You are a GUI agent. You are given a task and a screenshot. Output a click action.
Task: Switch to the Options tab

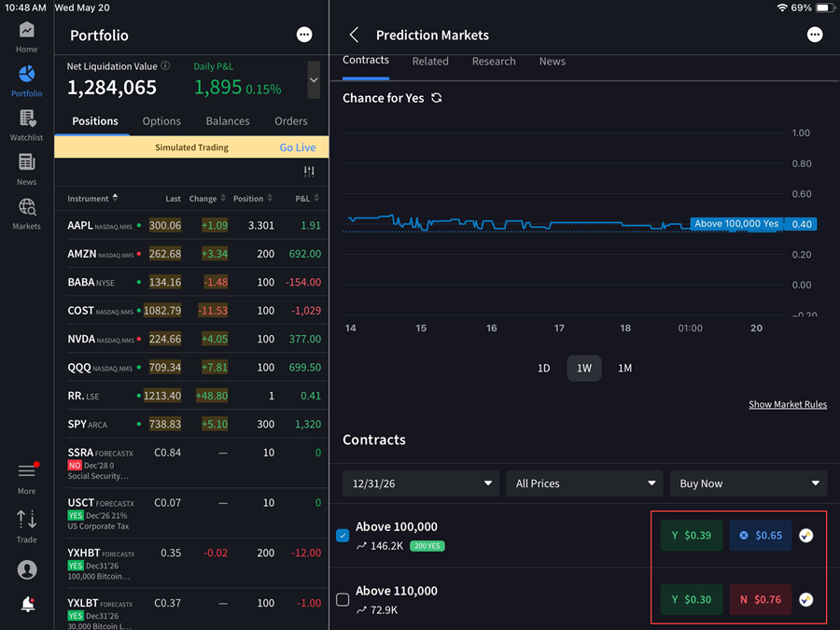(161, 121)
